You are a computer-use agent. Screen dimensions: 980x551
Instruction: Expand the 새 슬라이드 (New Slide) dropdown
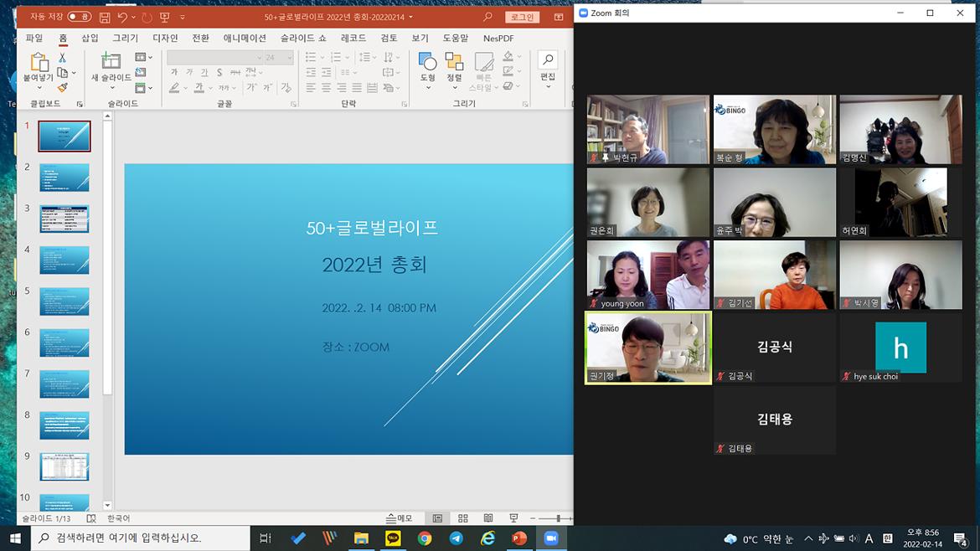pos(111,87)
